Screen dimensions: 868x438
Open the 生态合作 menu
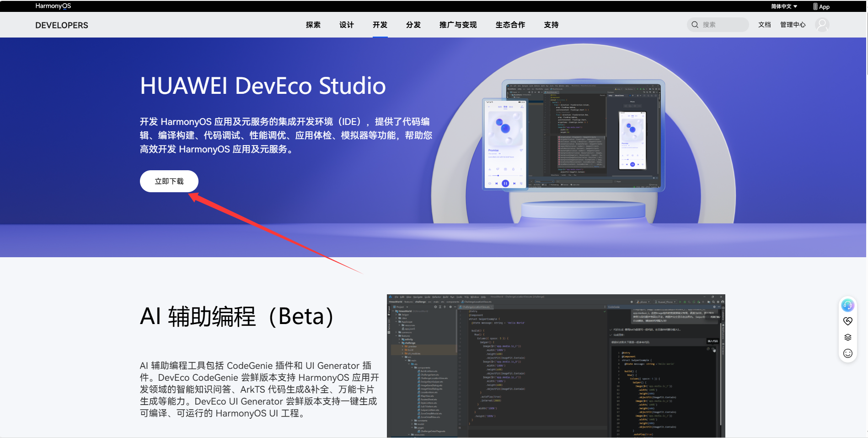coord(510,25)
